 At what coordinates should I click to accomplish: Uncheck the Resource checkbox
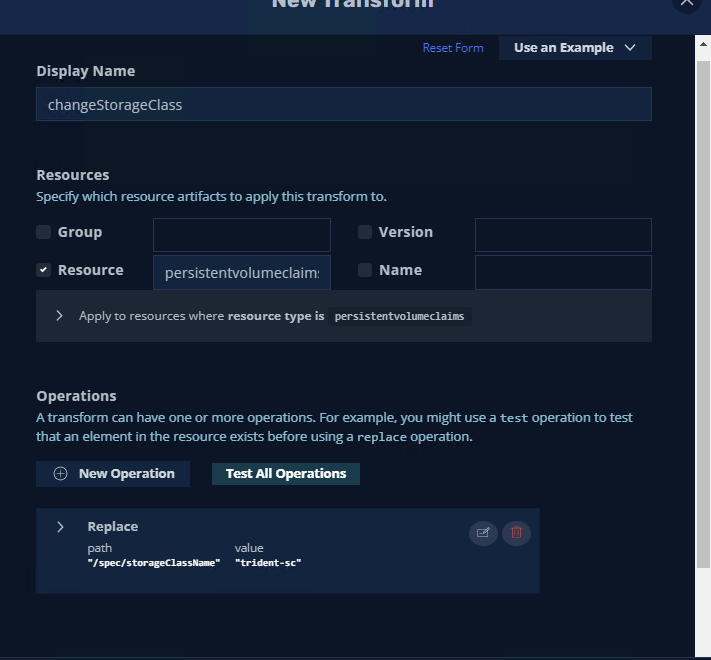click(44, 270)
